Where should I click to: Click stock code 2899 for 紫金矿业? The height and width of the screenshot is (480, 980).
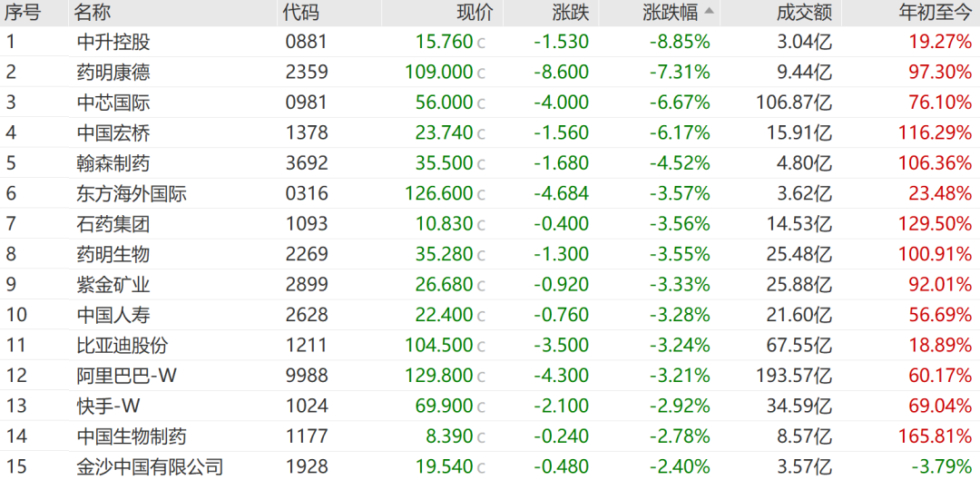click(307, 285)
